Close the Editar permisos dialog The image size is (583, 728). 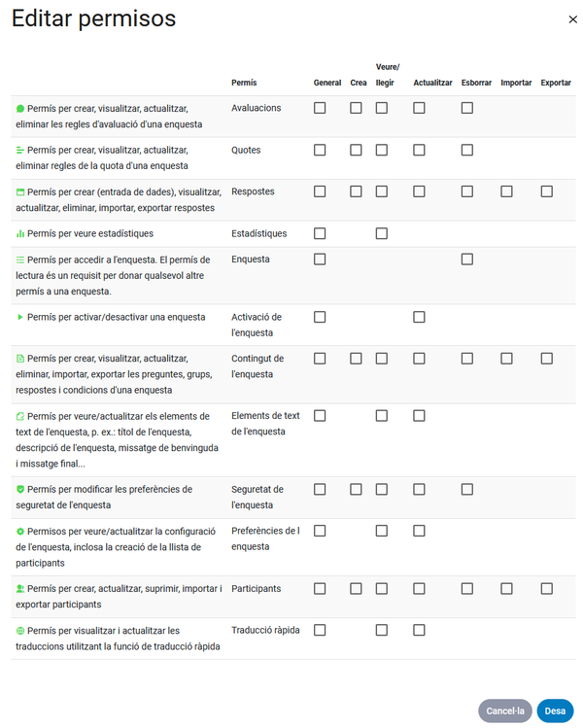click(x=572, y=19)
